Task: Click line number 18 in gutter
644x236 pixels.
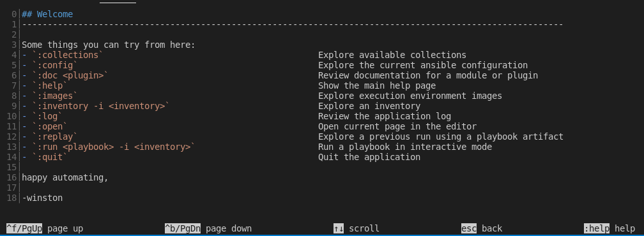Action: coord(12,198)
